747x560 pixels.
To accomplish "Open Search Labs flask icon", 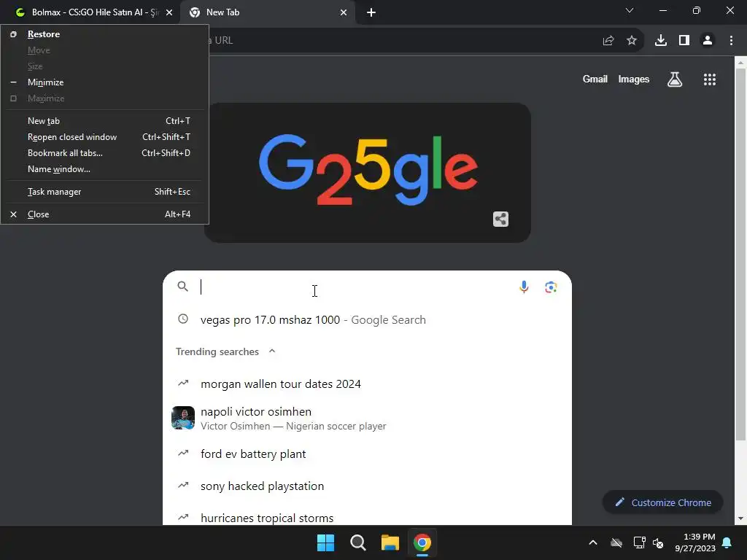I will click(675, 79).
